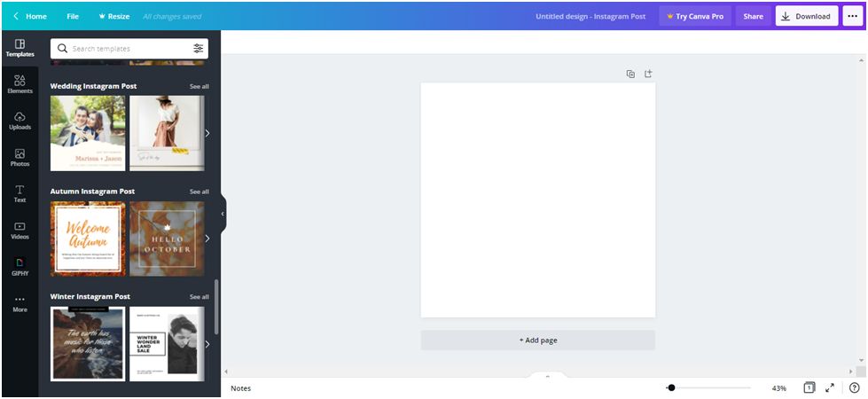Image resolution: width=868 pixels, height=399 pixels.
Task: Open the Photos panel
Action: [x=20, y=158]
